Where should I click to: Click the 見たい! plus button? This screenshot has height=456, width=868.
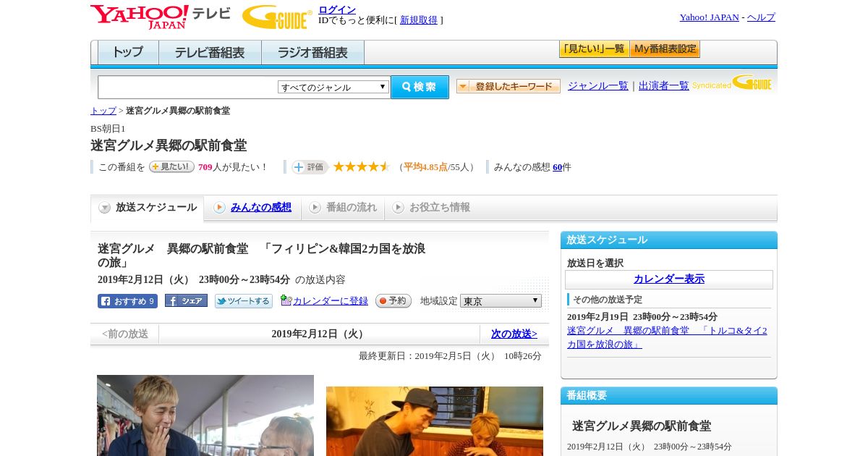[171, 166]
